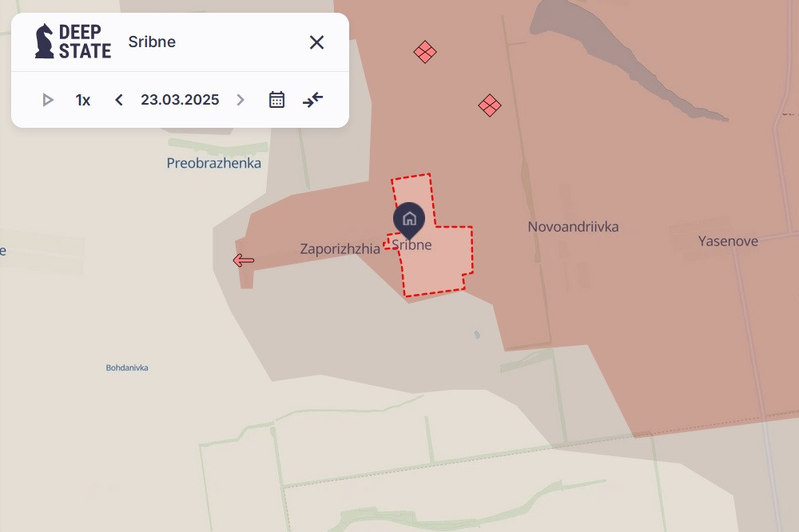
Task: Select the lower-right red diamond unit marker
Action: pyautogui.click(x=490, y=105)
